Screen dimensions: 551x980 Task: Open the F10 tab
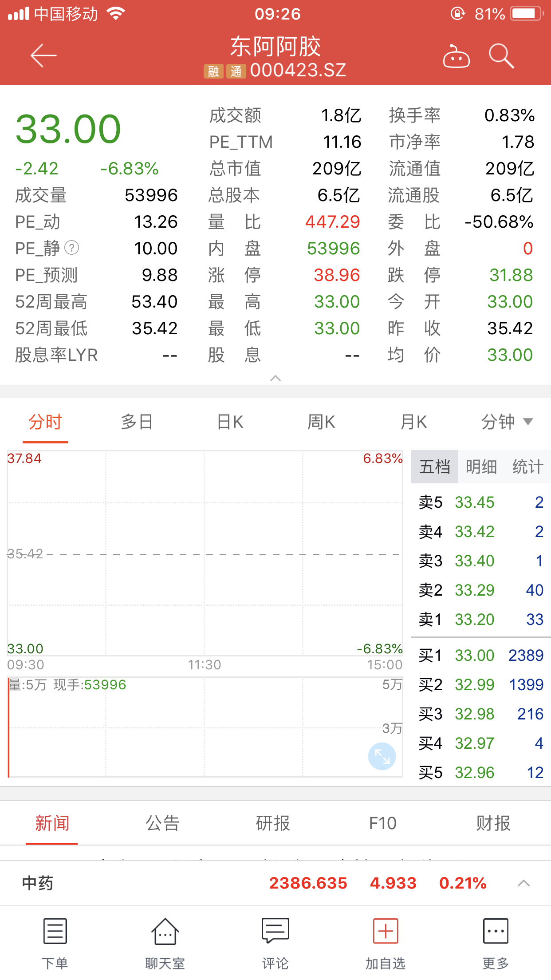383,824
